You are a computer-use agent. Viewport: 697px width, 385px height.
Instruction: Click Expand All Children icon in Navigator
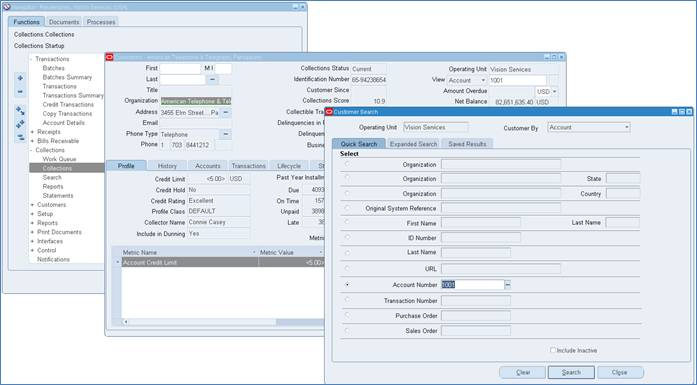[x=20, y=111]
